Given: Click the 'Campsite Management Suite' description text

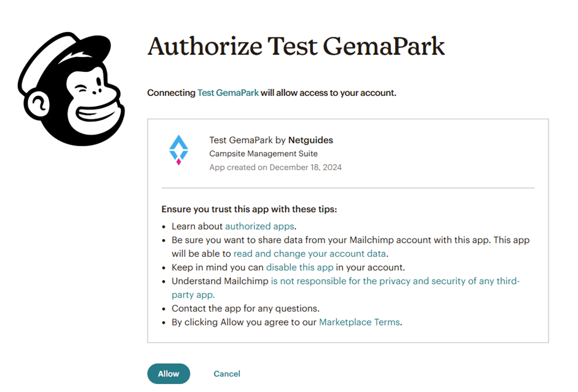Looking at the screenshot, I should pyautogui.click(x=263, y=154).
